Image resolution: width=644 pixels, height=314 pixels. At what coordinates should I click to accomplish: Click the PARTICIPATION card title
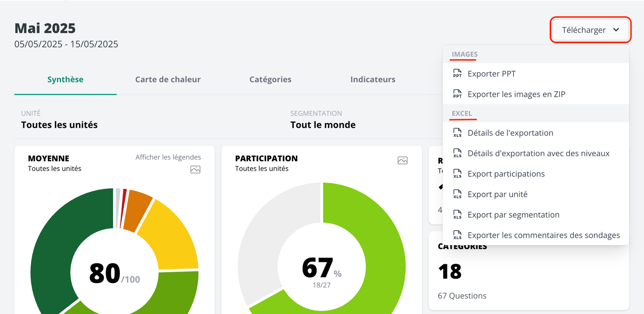coord(266,159)
